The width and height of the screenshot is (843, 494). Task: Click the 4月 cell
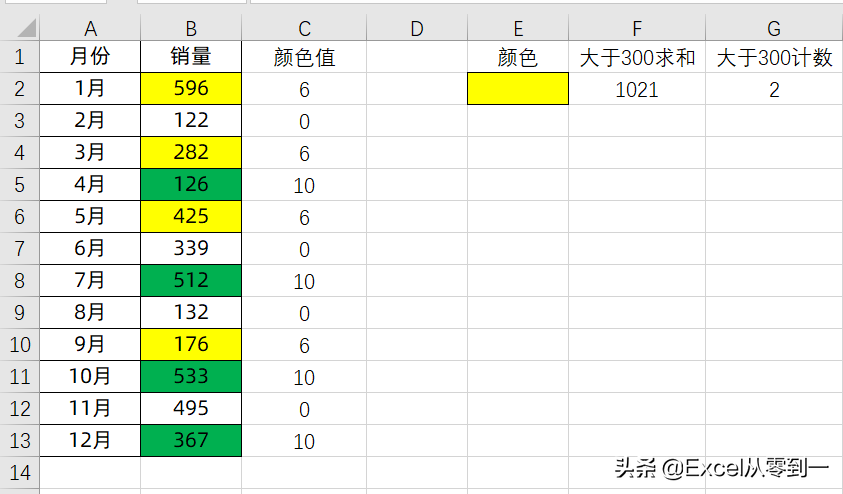click(x=90, y=185)
